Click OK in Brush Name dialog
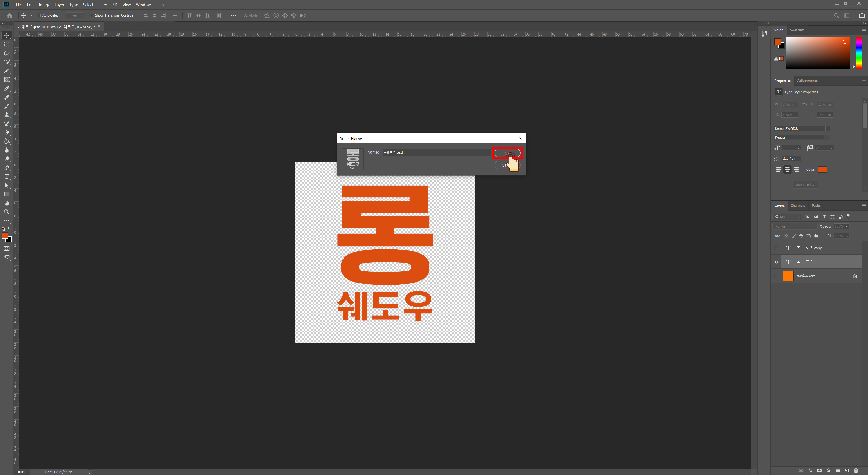Image resolution: width=868 pixels, height=475 pixels. pos(507,153)
